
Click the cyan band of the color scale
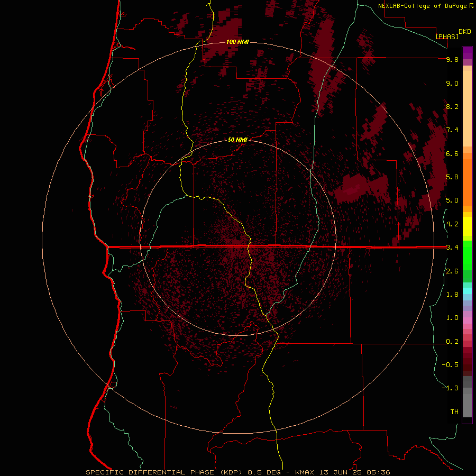[467, 291]
